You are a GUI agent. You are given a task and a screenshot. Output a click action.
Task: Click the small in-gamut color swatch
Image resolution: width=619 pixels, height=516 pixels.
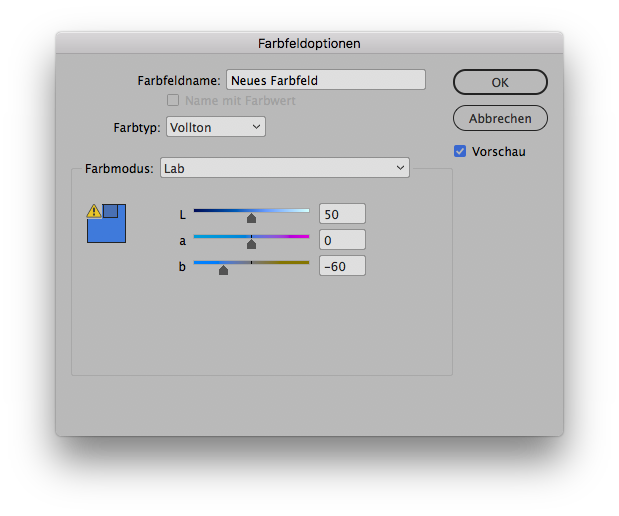[x=110, y=211]
